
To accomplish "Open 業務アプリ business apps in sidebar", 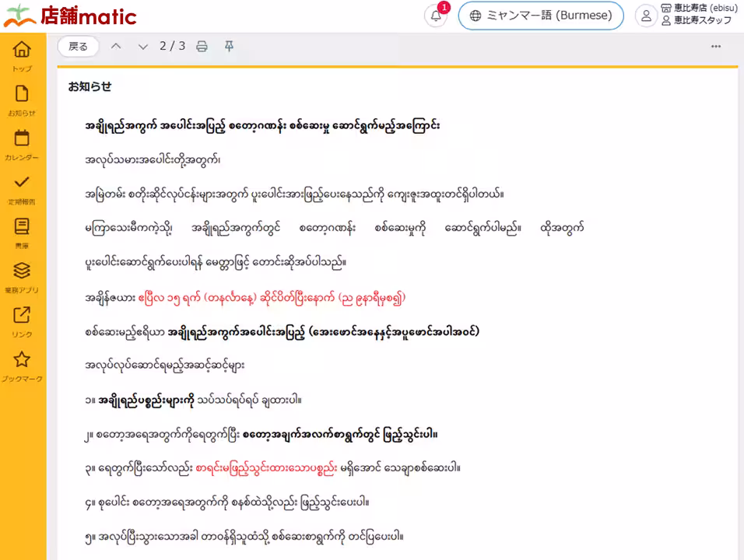I will [x=22, y=276].
